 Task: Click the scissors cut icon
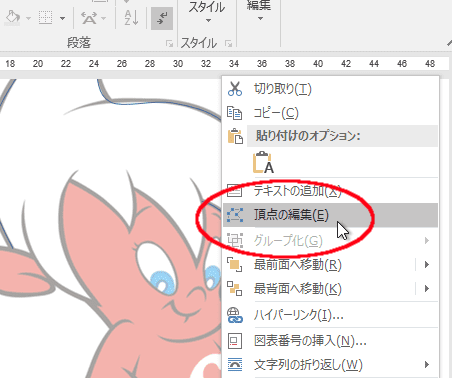pyautogui.click(x=235, y=89)
